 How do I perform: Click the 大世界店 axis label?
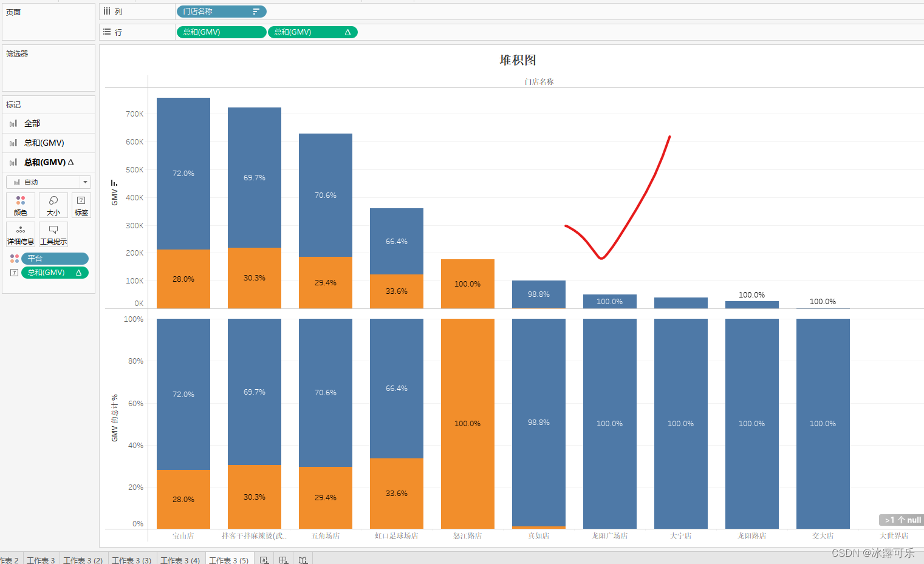894,536
